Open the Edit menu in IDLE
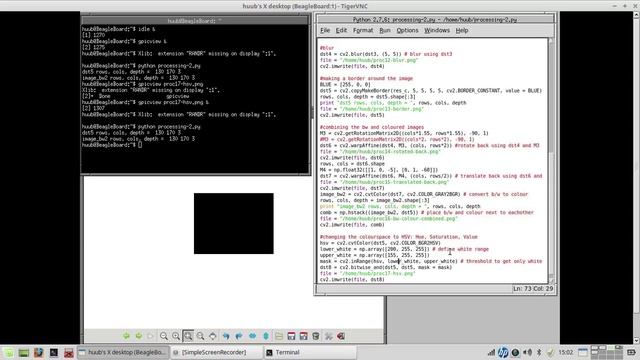This screenshot has width=640, height=360. (x=341, y=30)
